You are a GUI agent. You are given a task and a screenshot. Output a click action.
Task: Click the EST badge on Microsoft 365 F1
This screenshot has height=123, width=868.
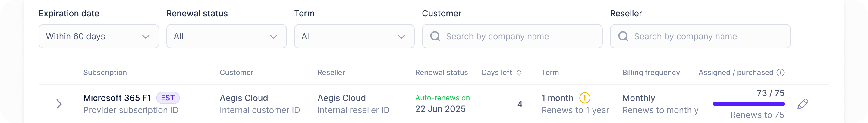pyautogui.click(x=168, y=98)
